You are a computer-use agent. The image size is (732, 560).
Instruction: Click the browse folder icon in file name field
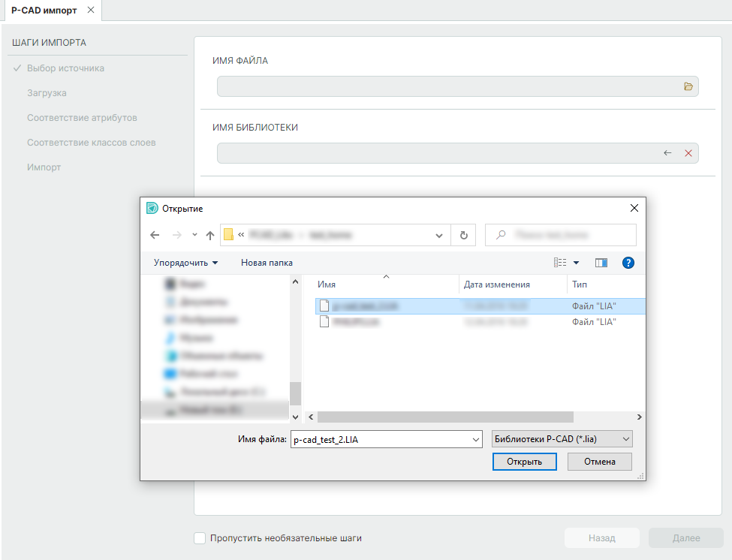coord(688,86)
